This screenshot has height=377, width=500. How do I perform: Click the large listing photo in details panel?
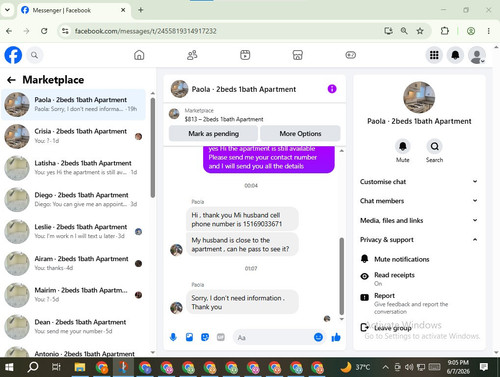(419, 97)
